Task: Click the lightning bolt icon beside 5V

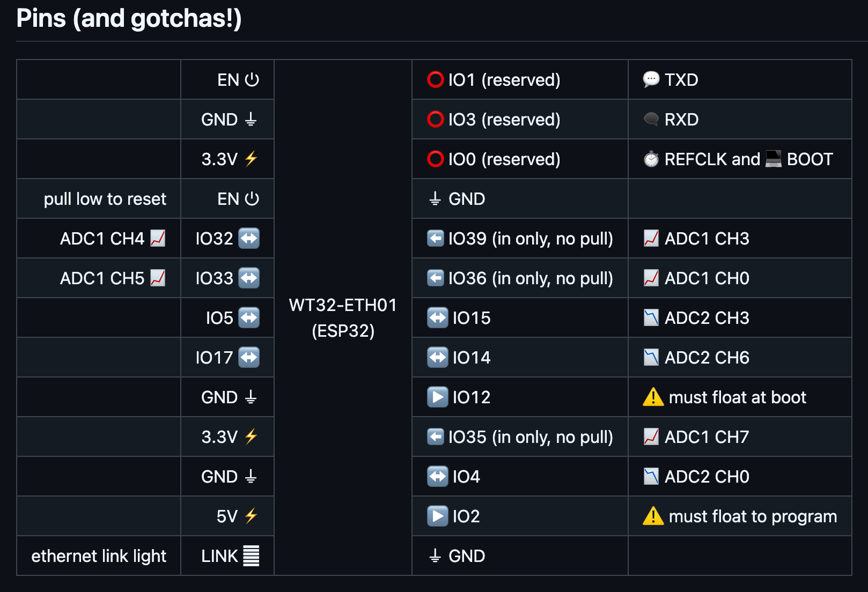Action: [x=251, y=516]
